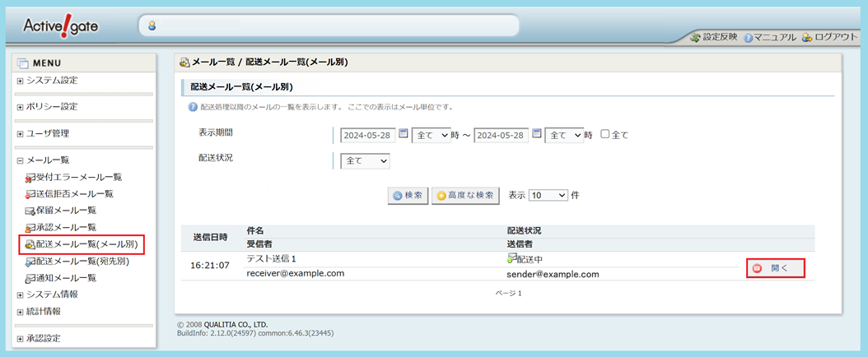The width and height of the screenshot is (868, 357).
Task: Open 保留メール一覧 in the menu
Action: (x=66, y=211)
